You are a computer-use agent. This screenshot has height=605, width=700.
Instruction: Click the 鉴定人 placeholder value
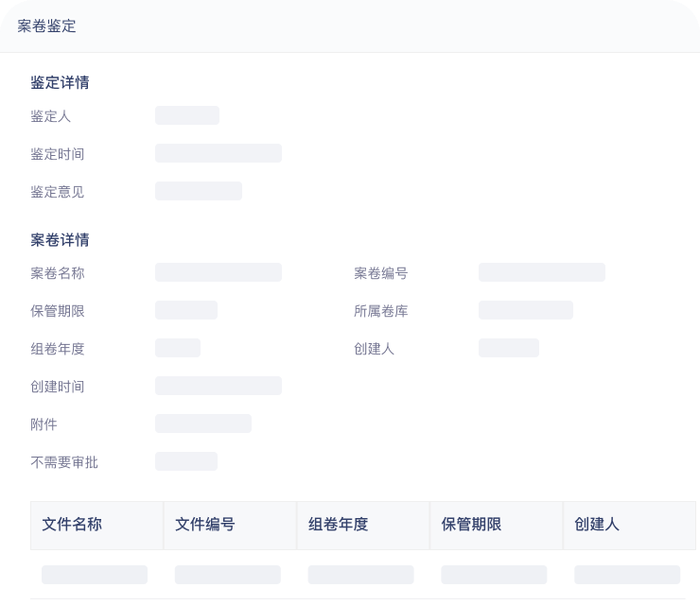pos(187,115)
